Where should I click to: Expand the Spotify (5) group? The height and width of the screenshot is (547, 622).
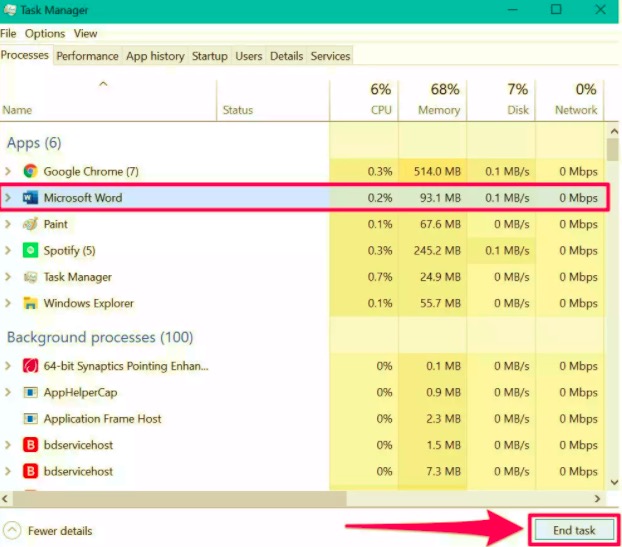tap(8, 250)
